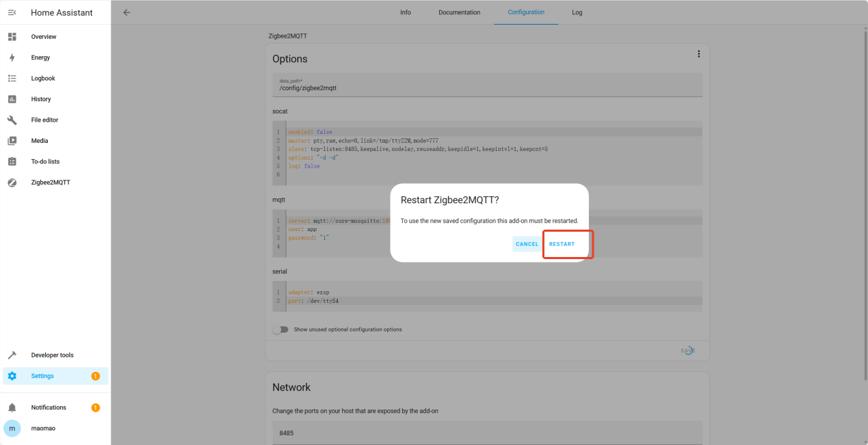The height and width of the screenshot is (445, 868).
Task: Select the Configuration tab
Action: point(526,12)
